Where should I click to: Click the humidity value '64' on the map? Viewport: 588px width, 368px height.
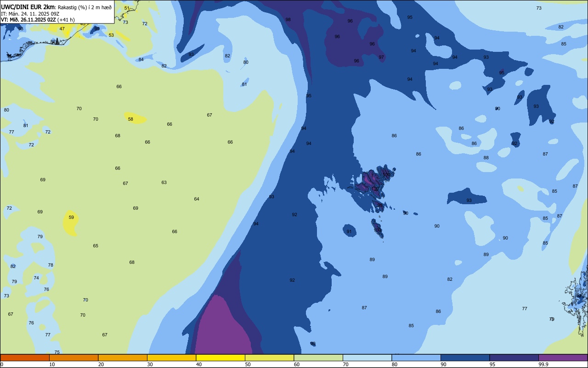pyautogui.click(x=197, y=199)
